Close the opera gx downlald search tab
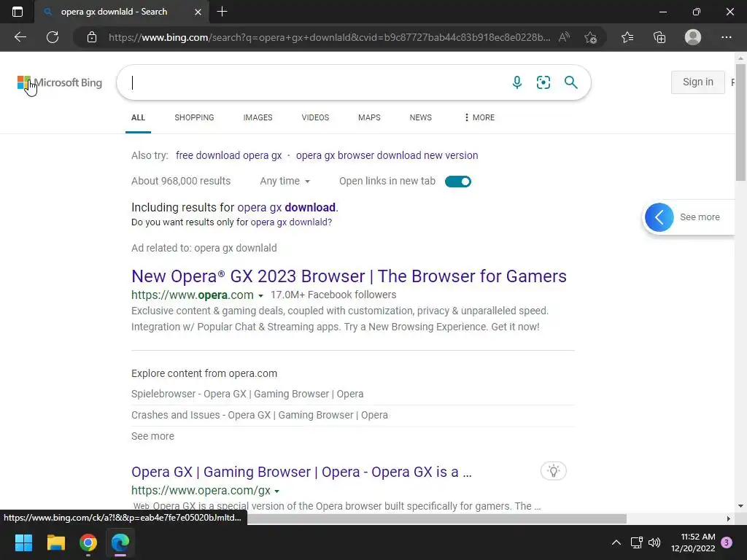 coord(198,12)
